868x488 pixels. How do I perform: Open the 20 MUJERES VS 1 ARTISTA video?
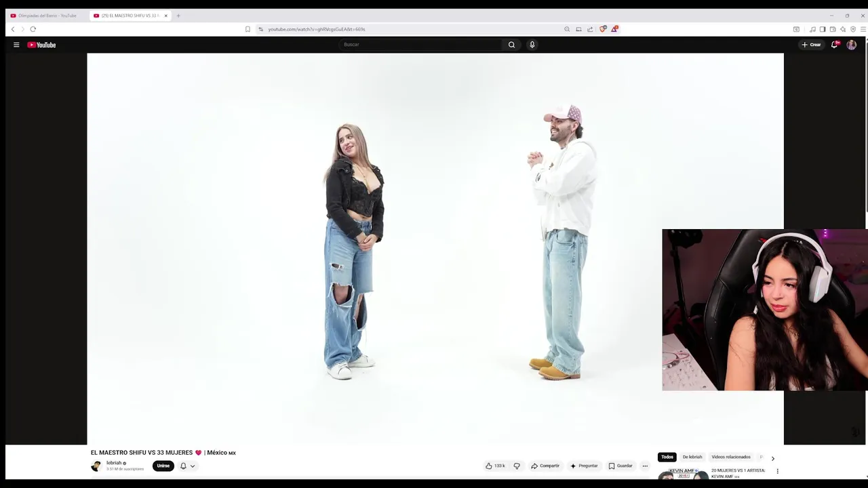click(738, 472)
